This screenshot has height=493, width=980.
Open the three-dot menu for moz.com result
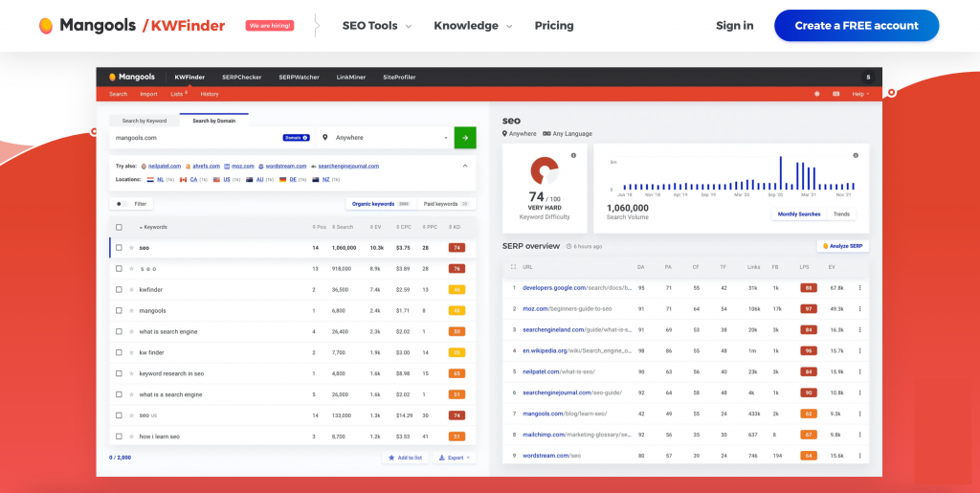pyautogui.click(x=859, y=308)
